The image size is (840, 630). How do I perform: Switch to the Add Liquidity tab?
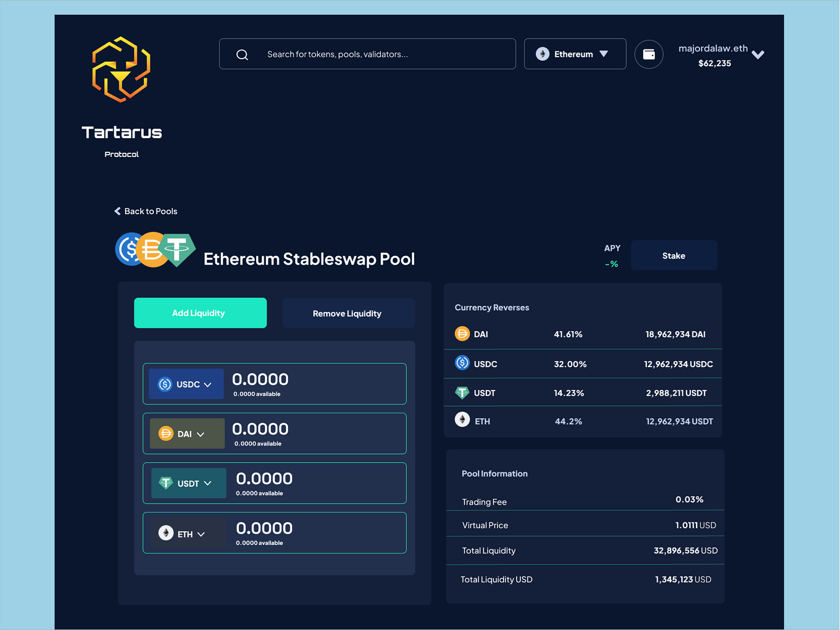[200, 313]
